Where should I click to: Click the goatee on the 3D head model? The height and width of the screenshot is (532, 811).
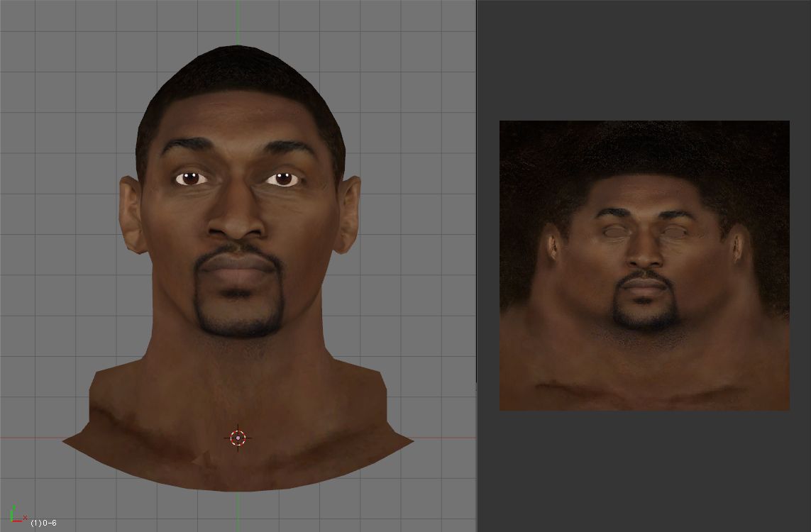[239, 321]
